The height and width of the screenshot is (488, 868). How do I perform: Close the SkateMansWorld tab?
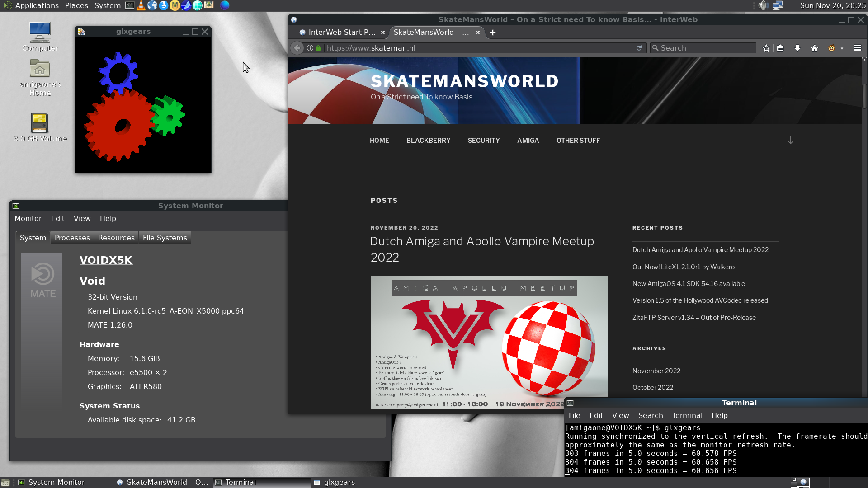[477, 33]
